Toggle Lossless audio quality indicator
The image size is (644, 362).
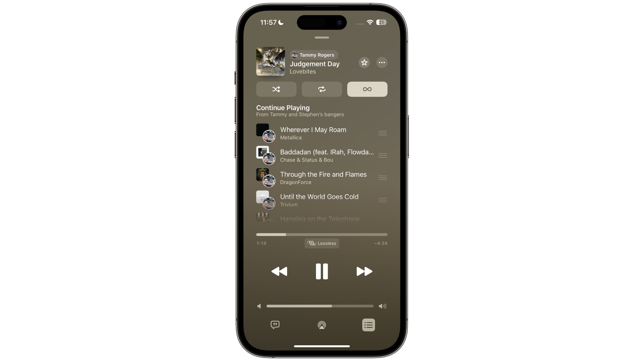tap(322, 243)
